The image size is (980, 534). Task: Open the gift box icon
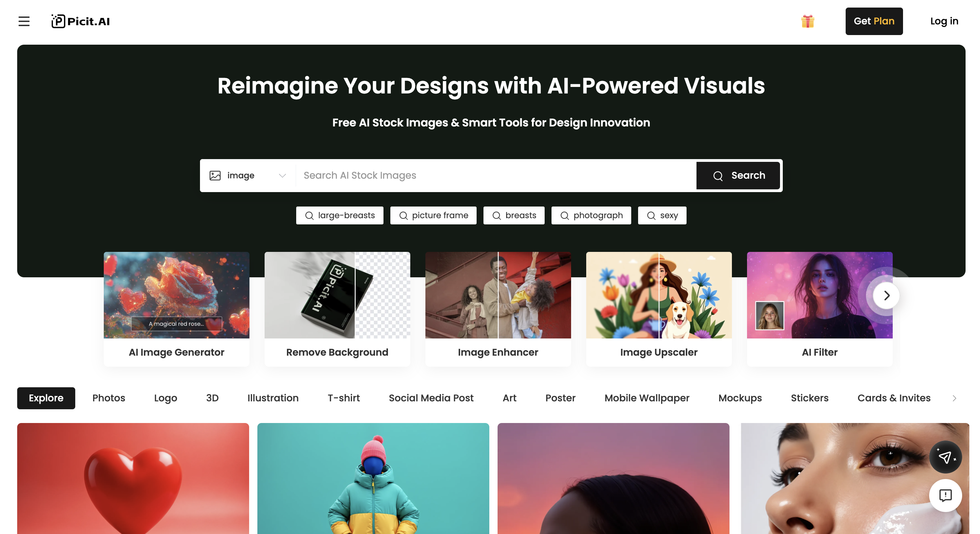coord(807,21)
